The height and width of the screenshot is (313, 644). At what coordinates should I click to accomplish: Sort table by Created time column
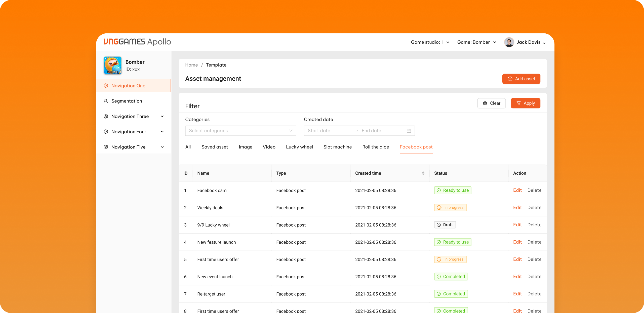coord(423,173)
